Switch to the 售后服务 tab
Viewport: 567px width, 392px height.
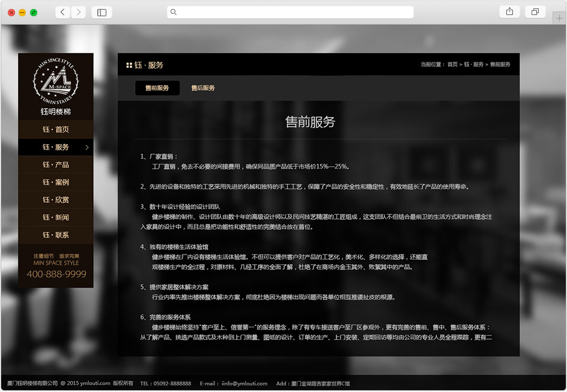click(203, 88)
